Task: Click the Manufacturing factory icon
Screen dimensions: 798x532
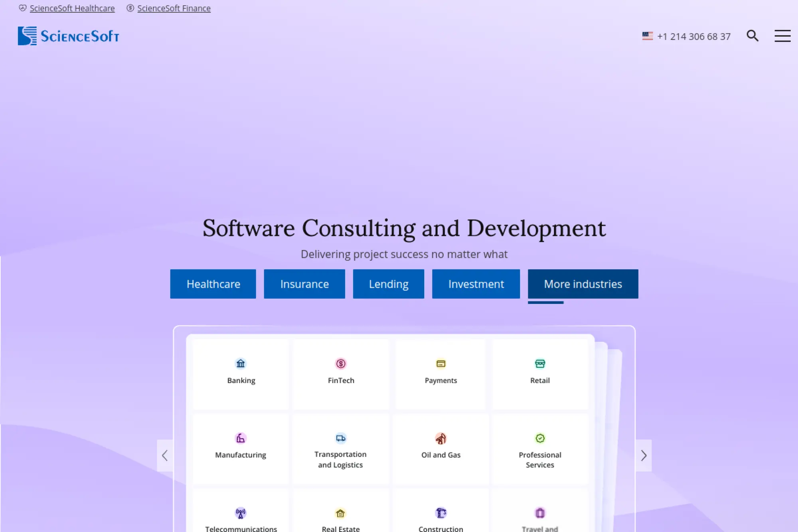Action: pos(241,438)
